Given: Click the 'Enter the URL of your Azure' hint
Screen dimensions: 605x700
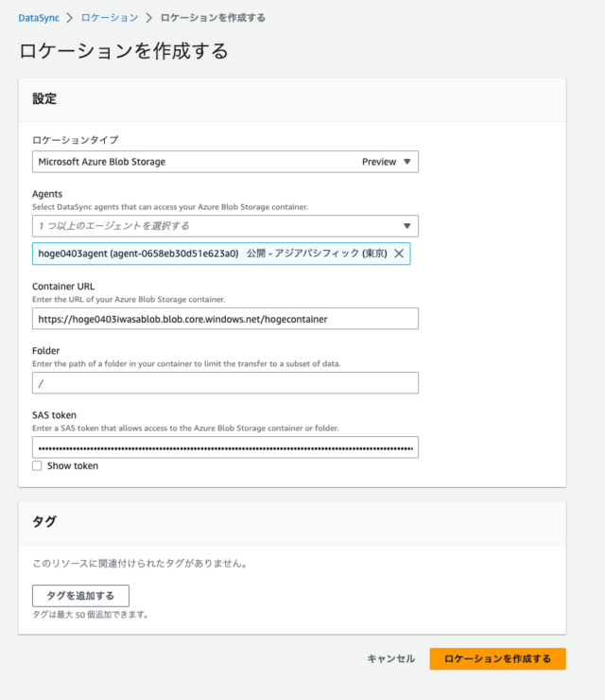Looking at the screenshot, I should pos(129,300).
